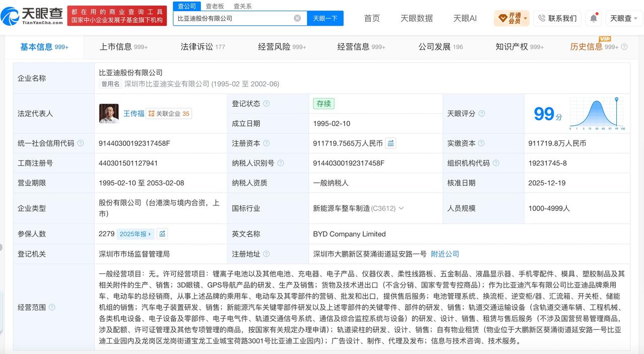This screenshot has width=644, height=354.
Task: Open the chart icon after 注册资本 amount
Action: pos(391,144)
